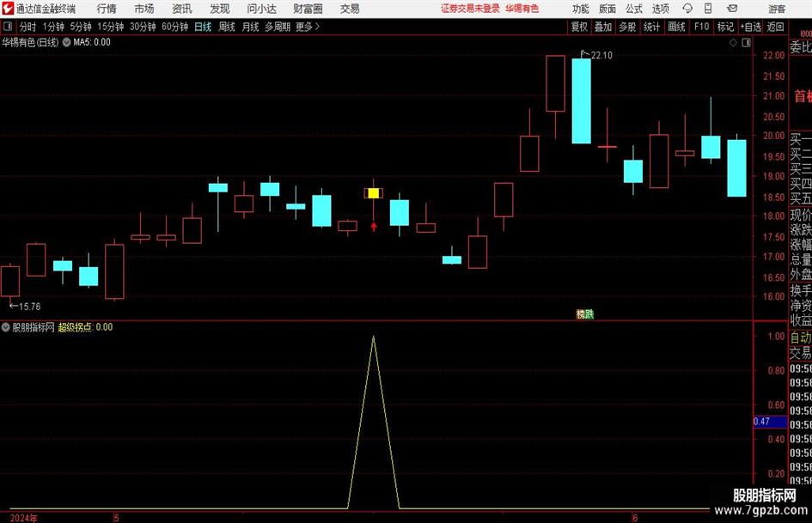This screenshot has height=523, width=812.
Task: Open the 行情 menu
Action: (107, 9)
